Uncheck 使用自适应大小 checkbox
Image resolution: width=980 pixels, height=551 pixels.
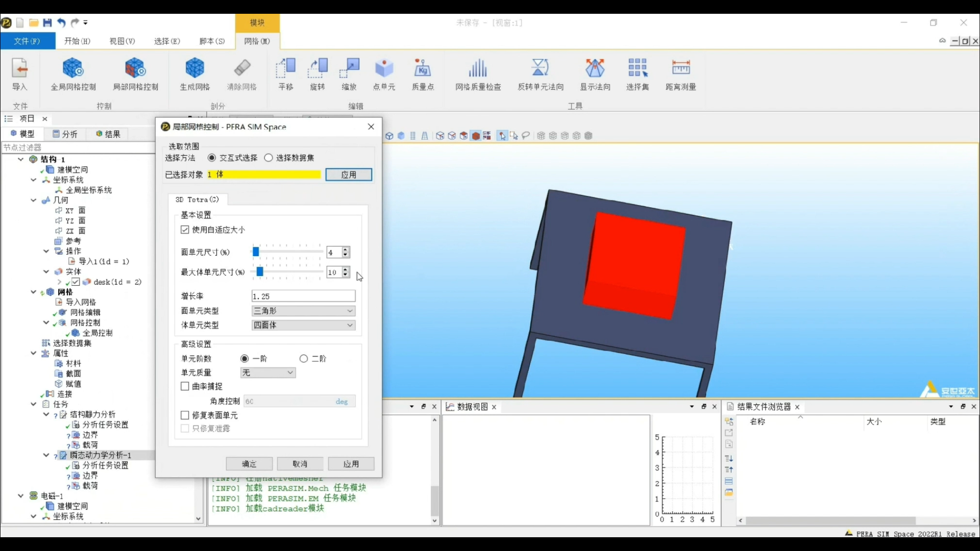[x=185, y=230]
